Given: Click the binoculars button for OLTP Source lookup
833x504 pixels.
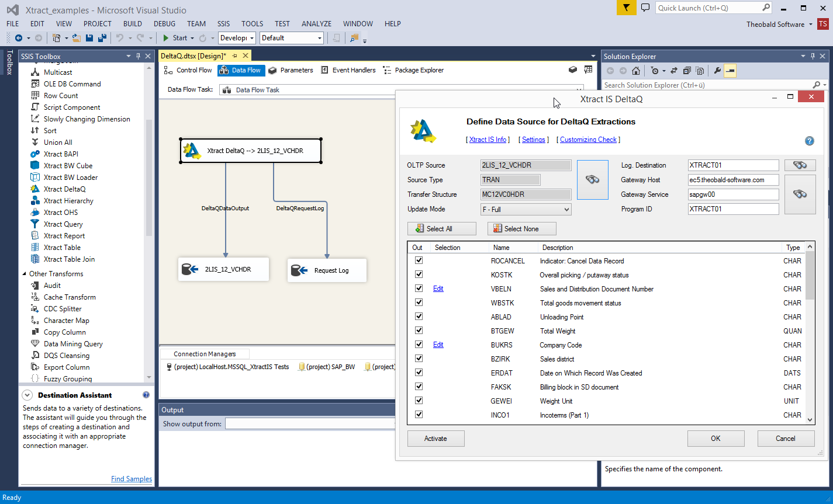Looking at the screenshot, I should (x=593, y=180).
